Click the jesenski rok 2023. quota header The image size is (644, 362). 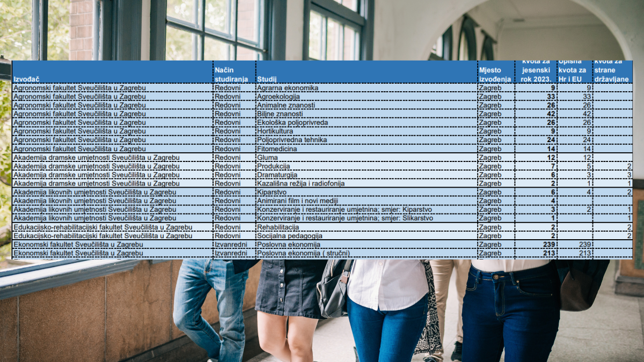pyautogui.click(x=536, y=72)
